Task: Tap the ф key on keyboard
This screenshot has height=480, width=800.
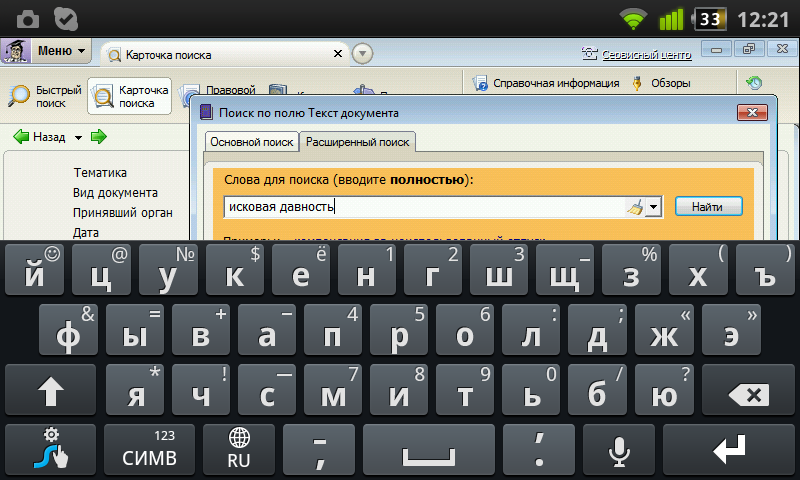Action: pos(68,330)
